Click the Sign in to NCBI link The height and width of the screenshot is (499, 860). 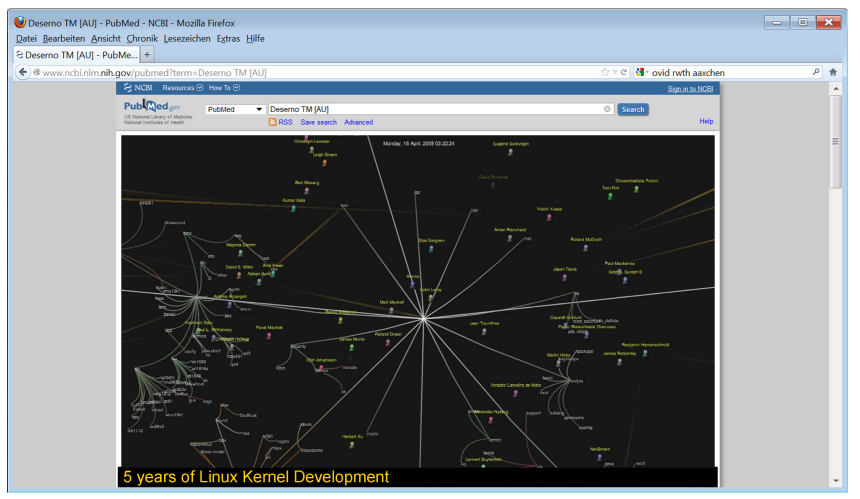(690, 88)
